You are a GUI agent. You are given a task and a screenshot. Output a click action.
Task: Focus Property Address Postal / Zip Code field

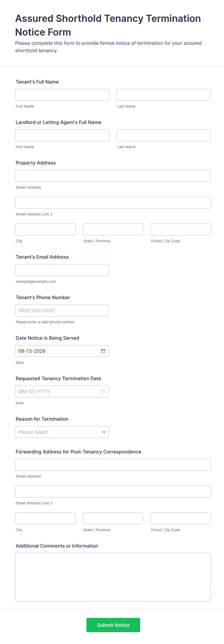tap(181, 229)
